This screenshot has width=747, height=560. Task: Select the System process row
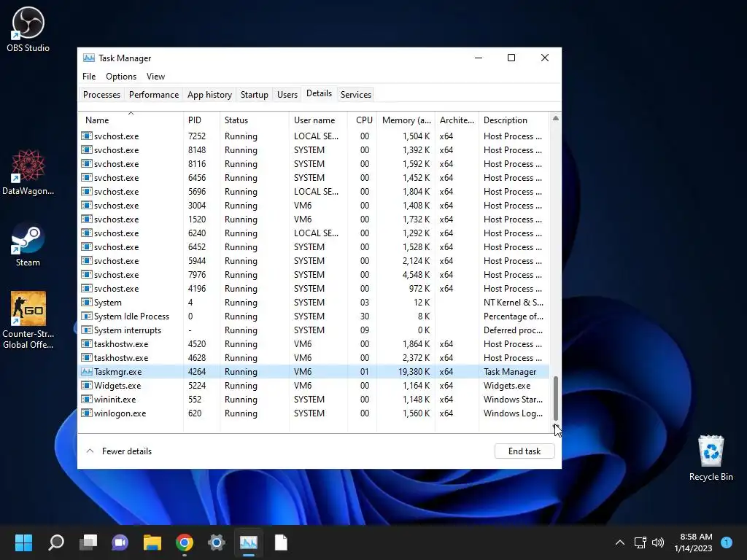(x=314, y=303)
